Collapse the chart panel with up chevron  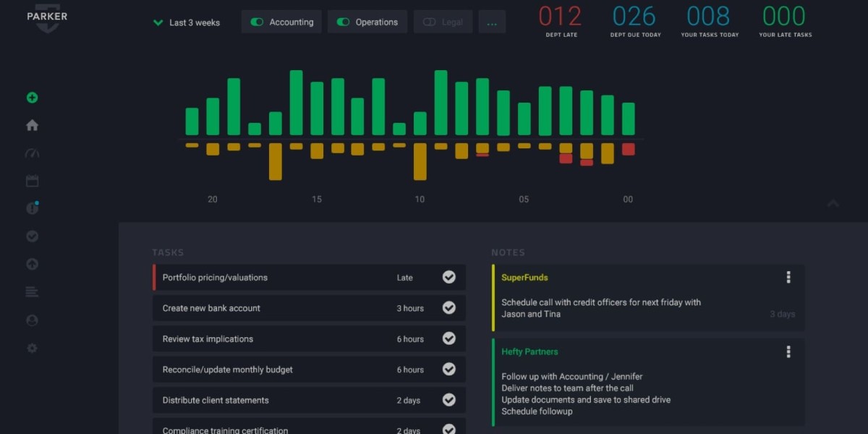point(833,203)
